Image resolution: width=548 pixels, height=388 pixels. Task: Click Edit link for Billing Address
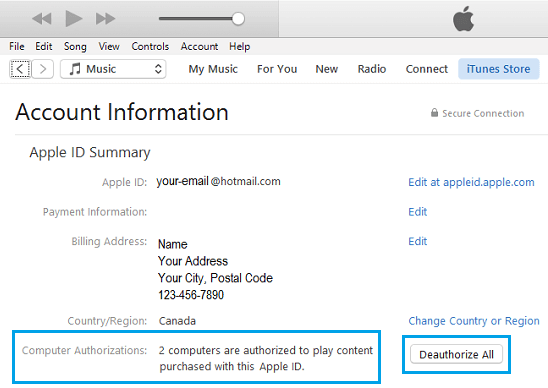418,241
